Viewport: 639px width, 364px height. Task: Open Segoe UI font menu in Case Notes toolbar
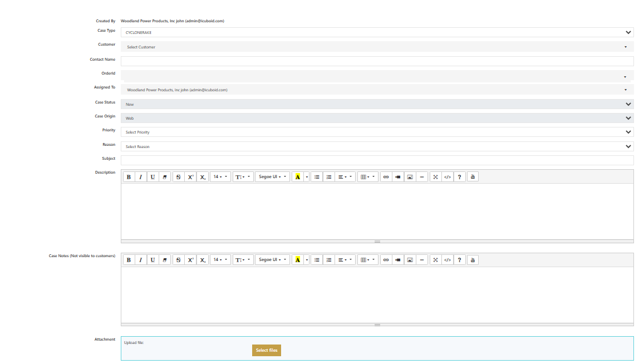272,260
